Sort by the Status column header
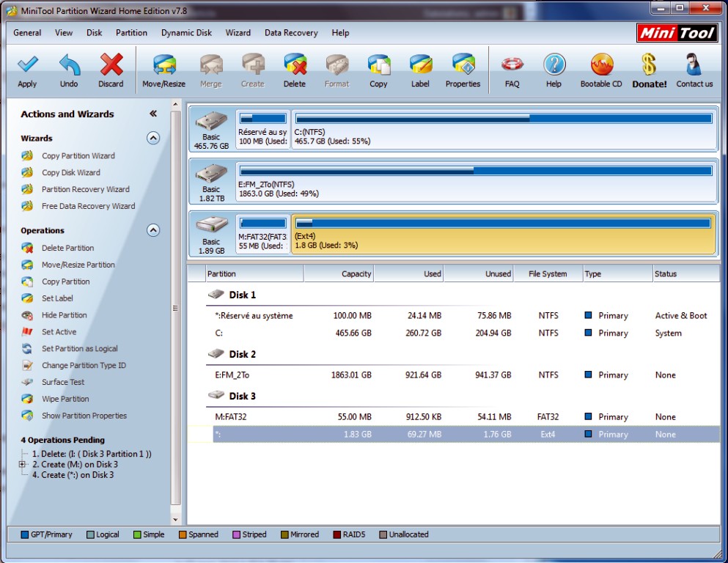 (x=686, y=274)
